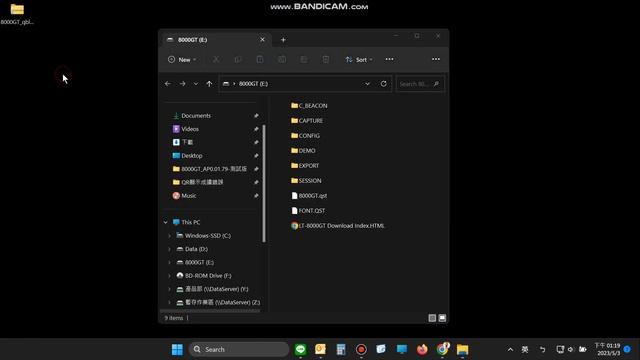
Task: Click the Rename icon in toolbar
Action: 282,60
